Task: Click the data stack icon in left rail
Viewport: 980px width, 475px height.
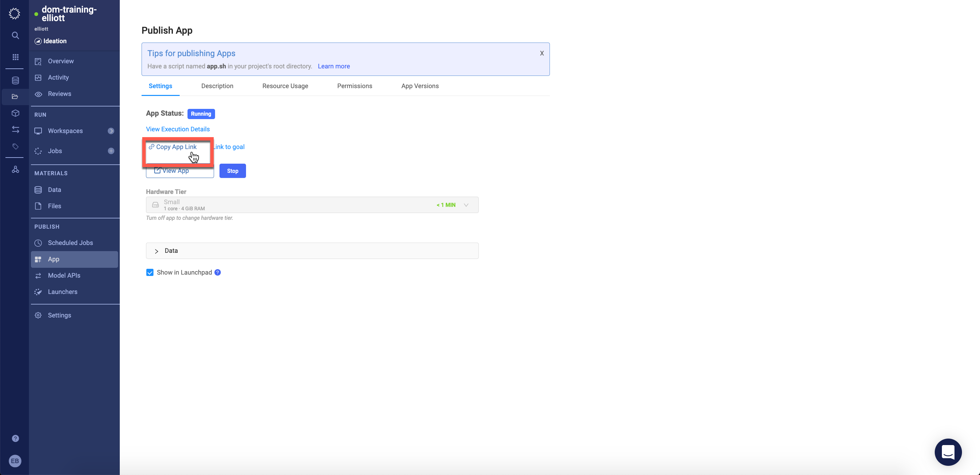Action: pos(15,80)
